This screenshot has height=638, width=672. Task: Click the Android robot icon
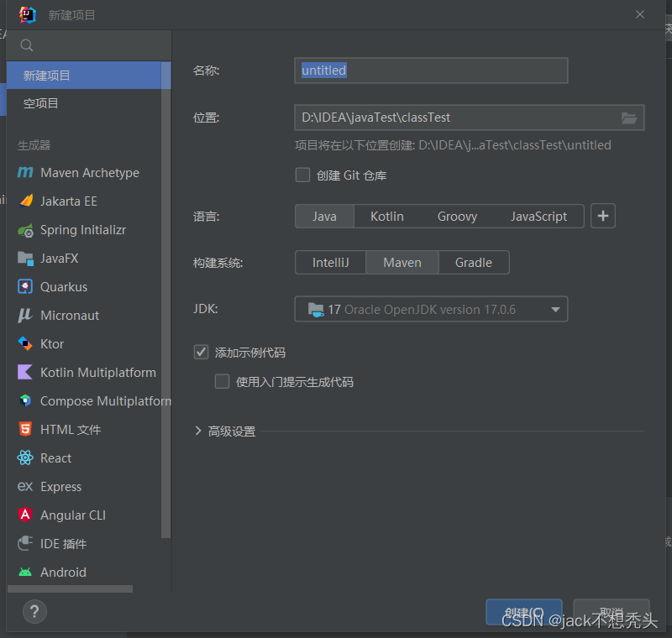coord(25,572)
